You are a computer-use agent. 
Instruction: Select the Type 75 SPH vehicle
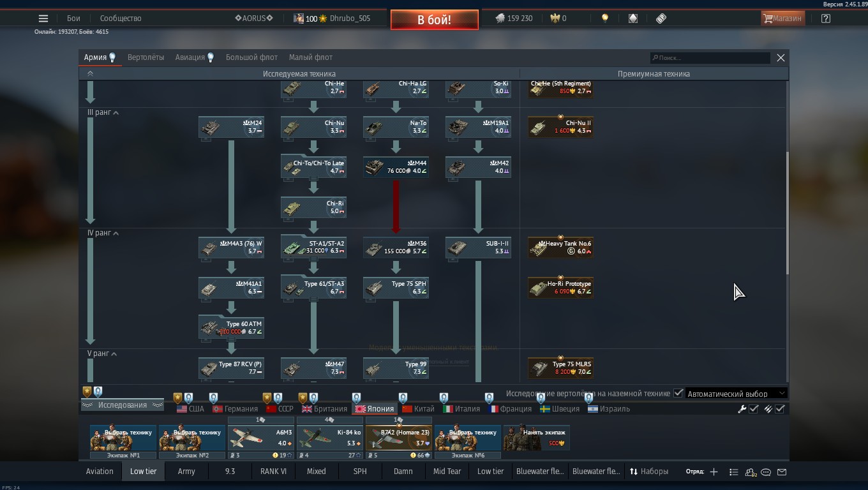tap(396, 288)
